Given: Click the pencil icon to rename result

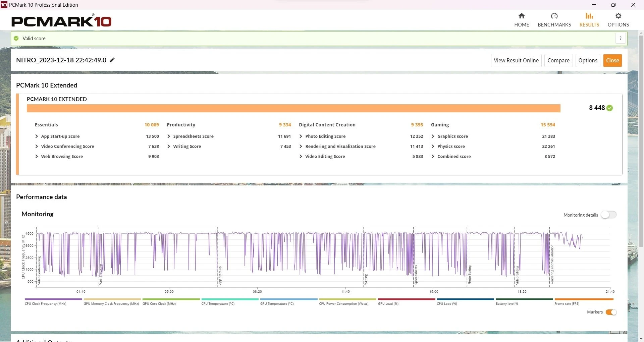Looking at the screenshot, I should click(112, 60).
